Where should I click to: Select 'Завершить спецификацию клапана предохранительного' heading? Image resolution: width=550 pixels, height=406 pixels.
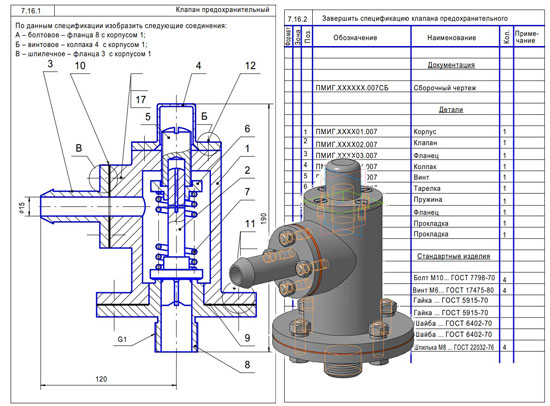click(x=415, y=18)
